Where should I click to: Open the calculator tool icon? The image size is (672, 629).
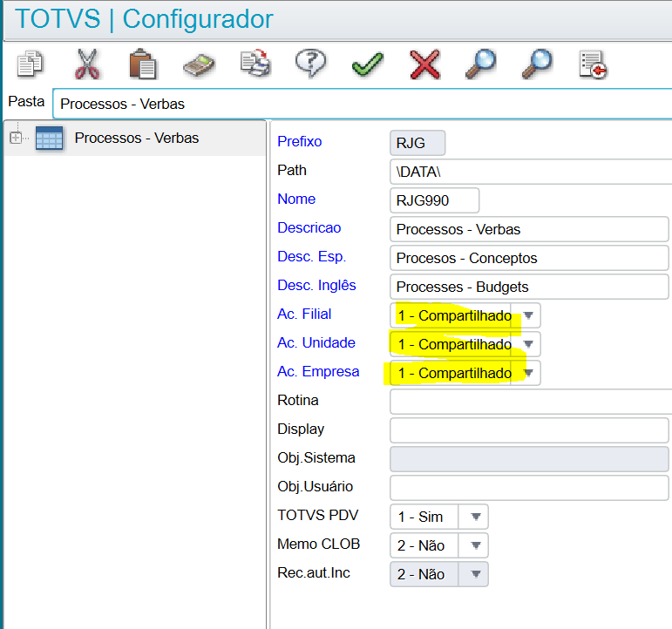(x=199, y=65)
